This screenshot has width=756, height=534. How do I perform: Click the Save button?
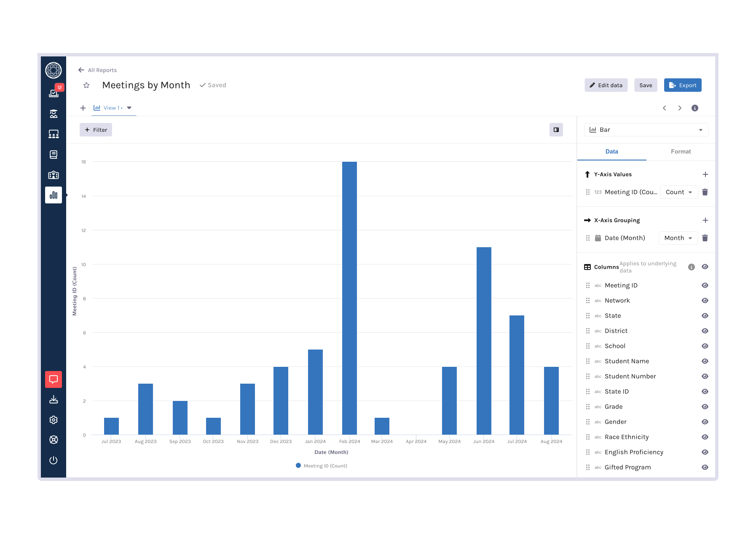tap(646, 85)
